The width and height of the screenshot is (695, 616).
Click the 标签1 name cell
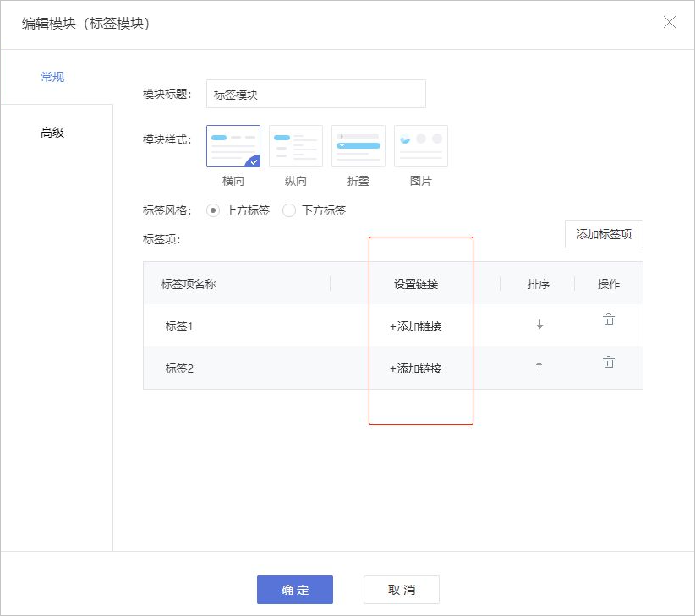[x=180, y=326]
